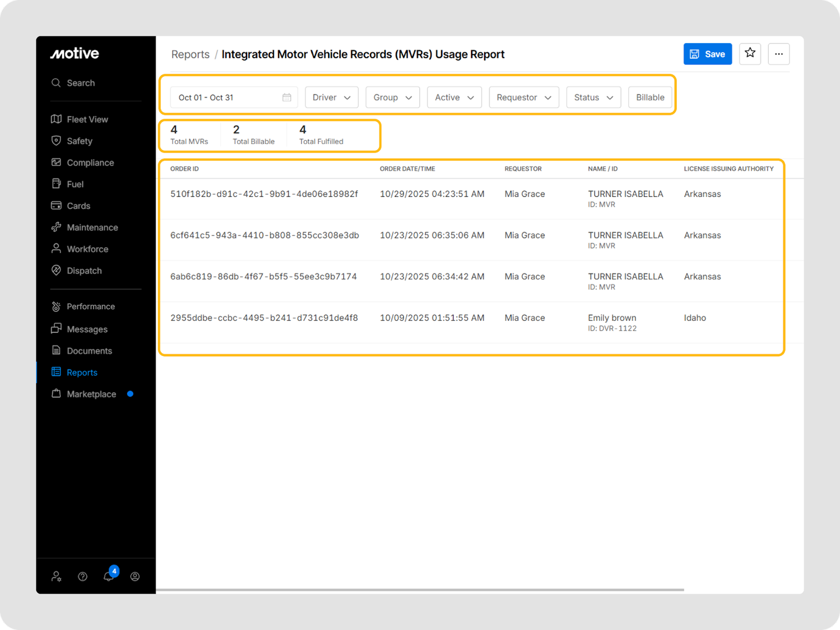Go to Fleet View in sidebar
Screen dimensions: 840x630
pyautogui.click(x=87, y=119)
